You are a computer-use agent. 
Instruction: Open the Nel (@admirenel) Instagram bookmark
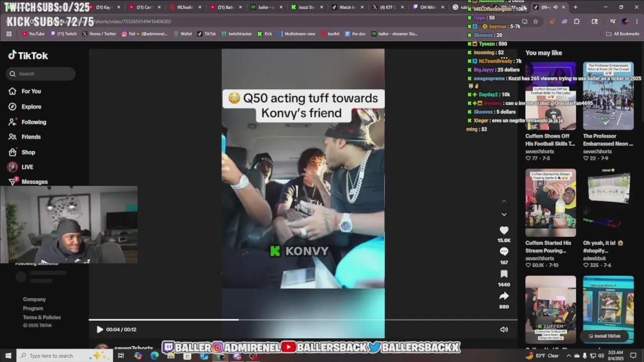(x=145, y=34)
